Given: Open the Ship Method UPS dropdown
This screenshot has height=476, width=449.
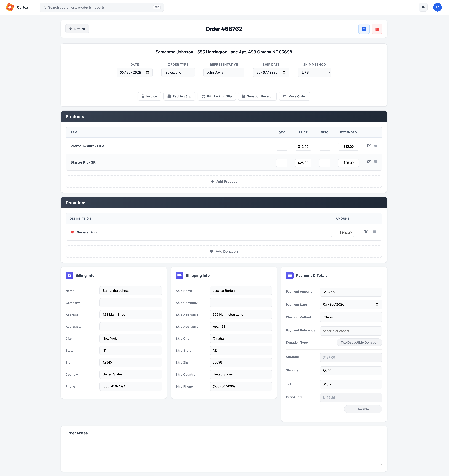Looking at the screenshot, I should tap(314, 73).
